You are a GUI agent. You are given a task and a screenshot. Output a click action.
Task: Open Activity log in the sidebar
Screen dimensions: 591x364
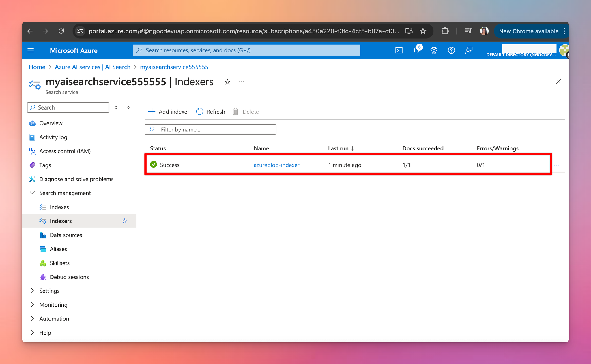(53, 137)
